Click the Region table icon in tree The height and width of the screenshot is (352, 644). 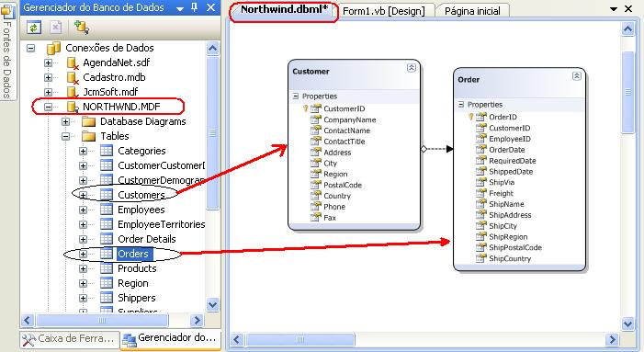click(107, 283)
